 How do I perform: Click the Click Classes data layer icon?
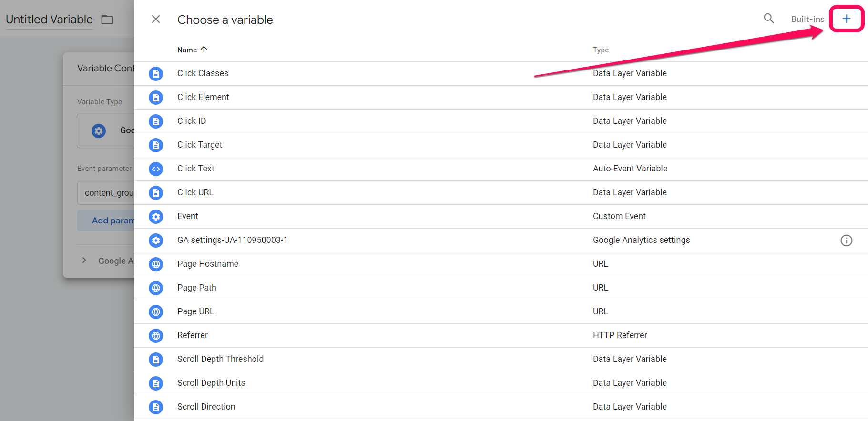click(x=156, y=74)
